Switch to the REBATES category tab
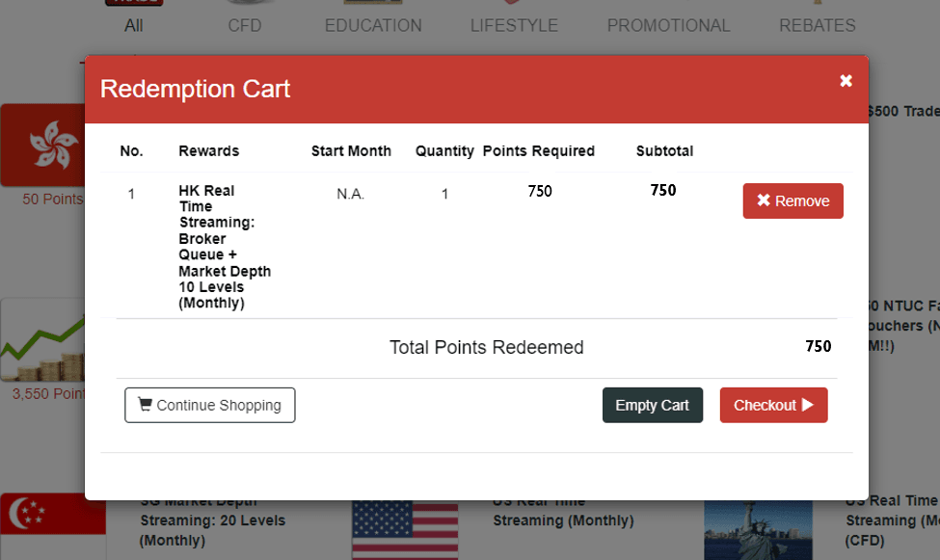The image size is (940, 560). click(x=818, y=25)
